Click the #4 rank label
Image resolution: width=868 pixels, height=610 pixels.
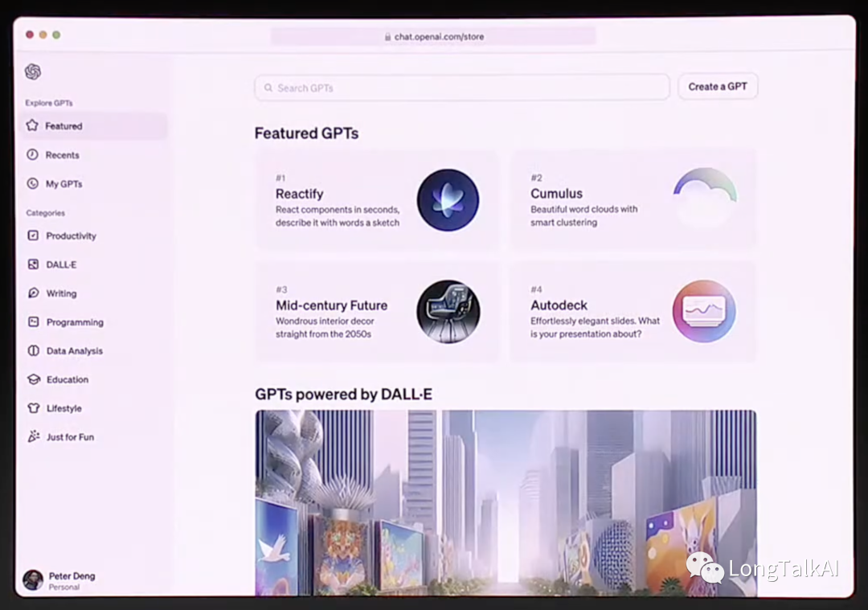pos(536,289)
